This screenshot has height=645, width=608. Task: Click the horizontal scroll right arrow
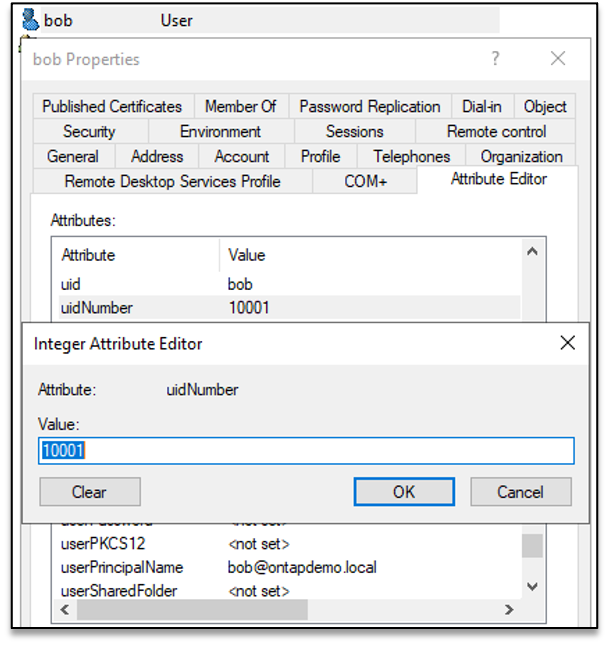509,609
